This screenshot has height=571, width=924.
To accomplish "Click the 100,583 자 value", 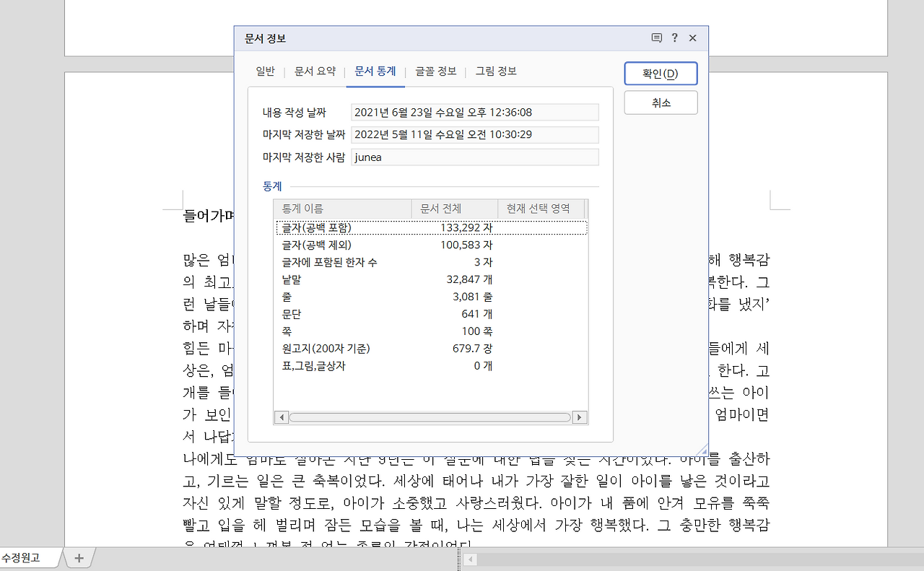I will coord(466,245).
